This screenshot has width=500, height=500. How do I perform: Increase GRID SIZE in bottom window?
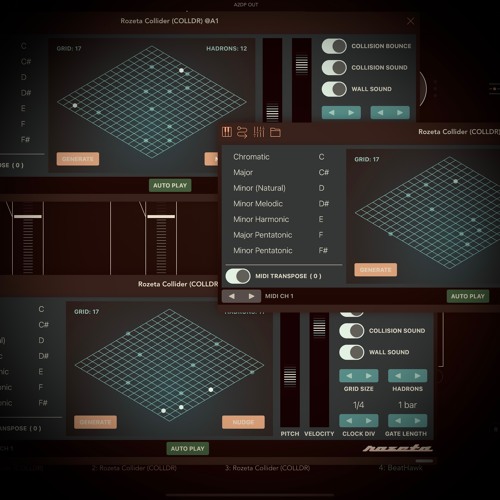click(x=369, y=376)
